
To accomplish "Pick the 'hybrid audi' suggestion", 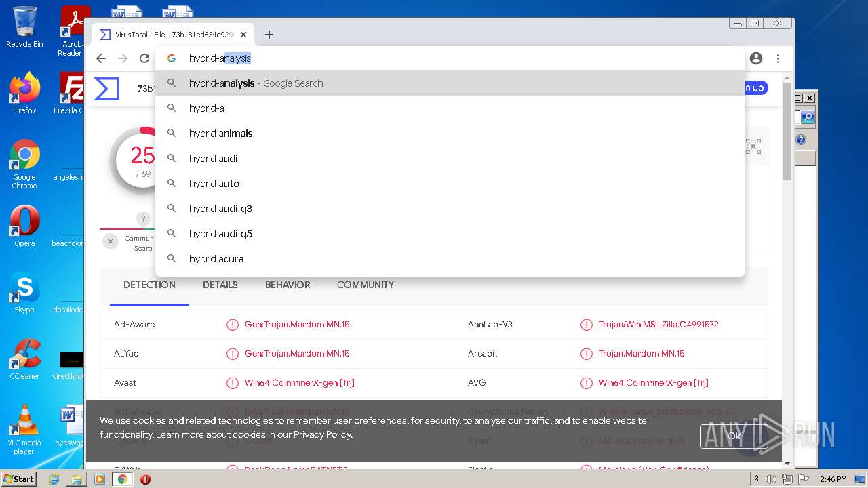I will click(x=450, y=159).
